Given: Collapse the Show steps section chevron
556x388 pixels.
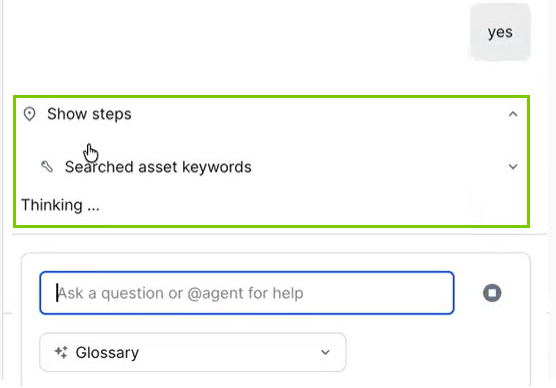Looking at the screenshot, I should [513, 114].
